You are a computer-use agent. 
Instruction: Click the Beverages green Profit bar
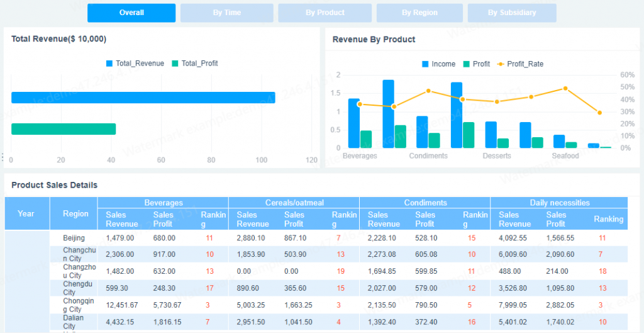(366, 139)
